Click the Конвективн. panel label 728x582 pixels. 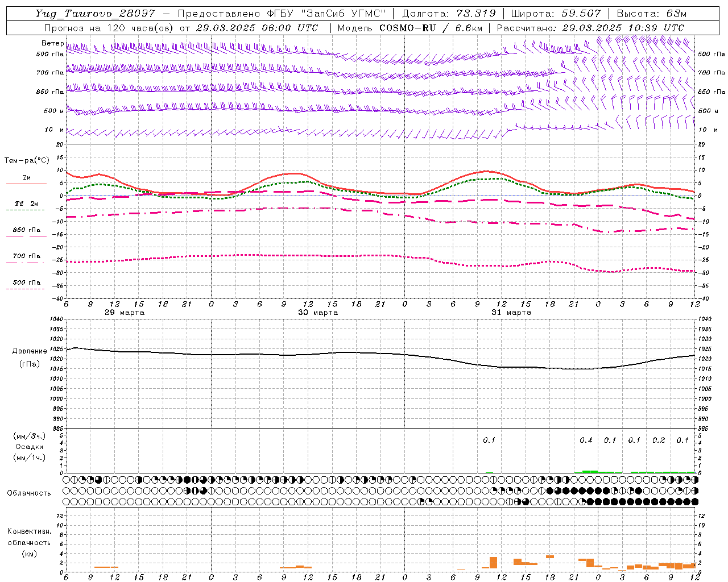[x=29, y=531]
